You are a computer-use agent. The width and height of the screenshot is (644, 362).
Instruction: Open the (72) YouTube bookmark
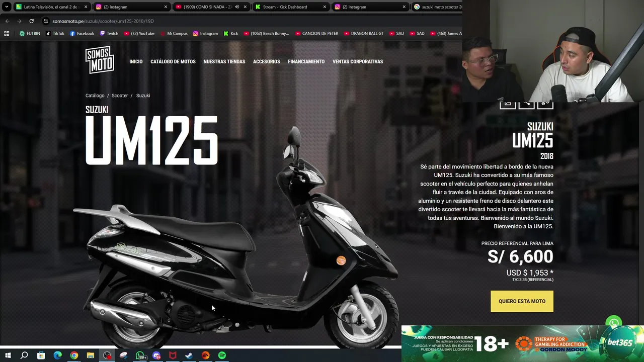click(139, 34)
